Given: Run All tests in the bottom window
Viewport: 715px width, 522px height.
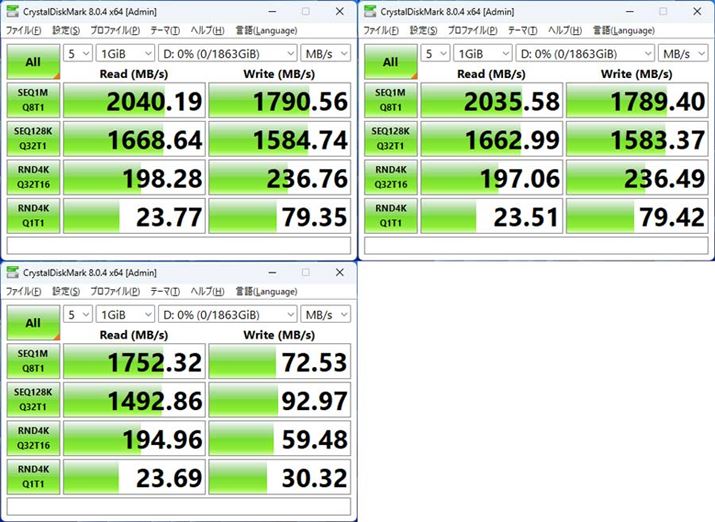Looking at the screenshot, I should point(33,322).
